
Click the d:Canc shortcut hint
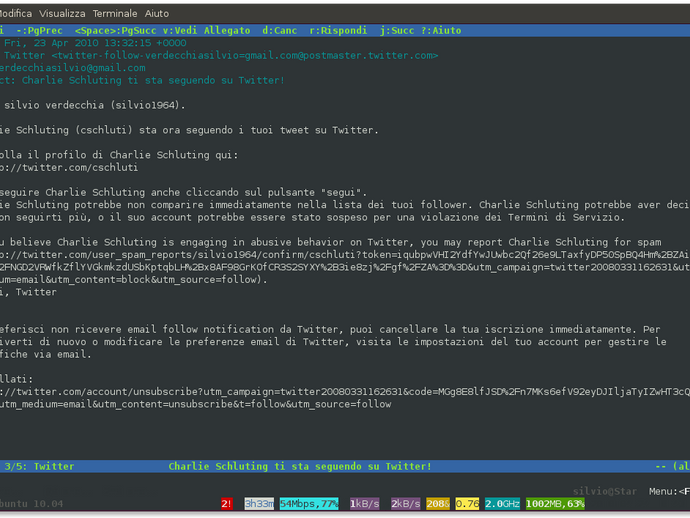pos(280,30)
